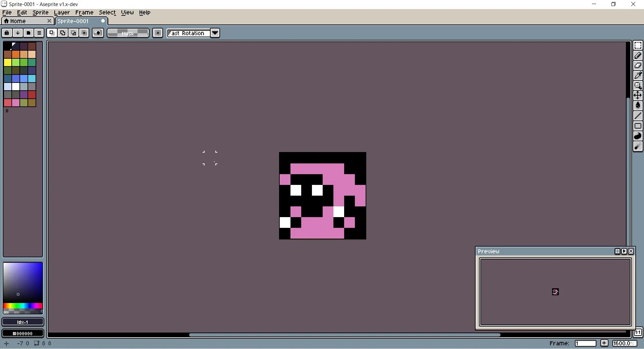
Task: Close the Home tab
Action: pyautogui.click(x=49, y=21)
